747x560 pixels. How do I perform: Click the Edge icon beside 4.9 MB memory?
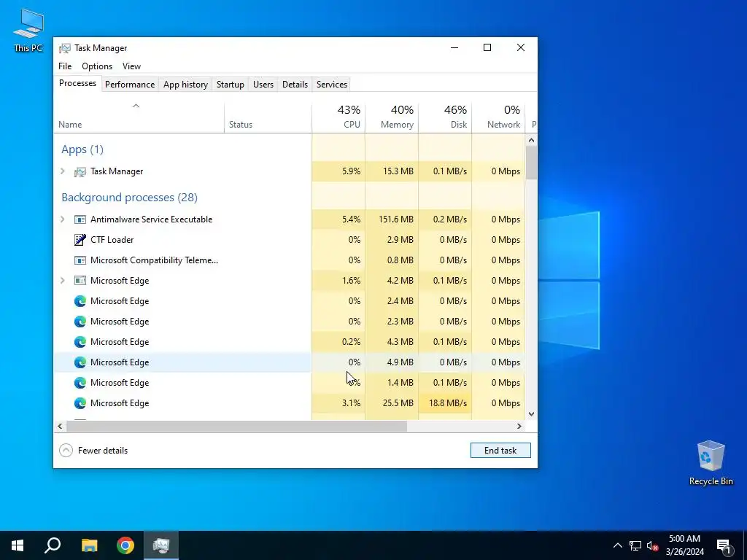tap(80, 362)
